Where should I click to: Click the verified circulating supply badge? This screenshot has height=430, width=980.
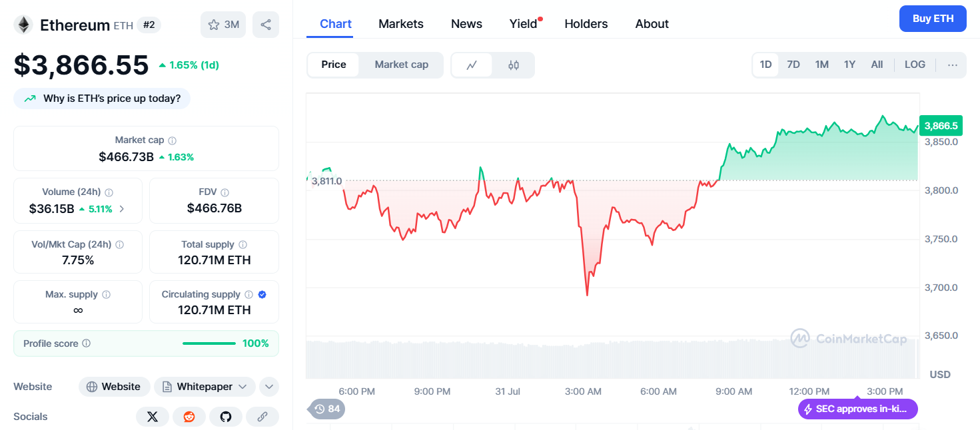pyautogui.click(x=262, y=294)
